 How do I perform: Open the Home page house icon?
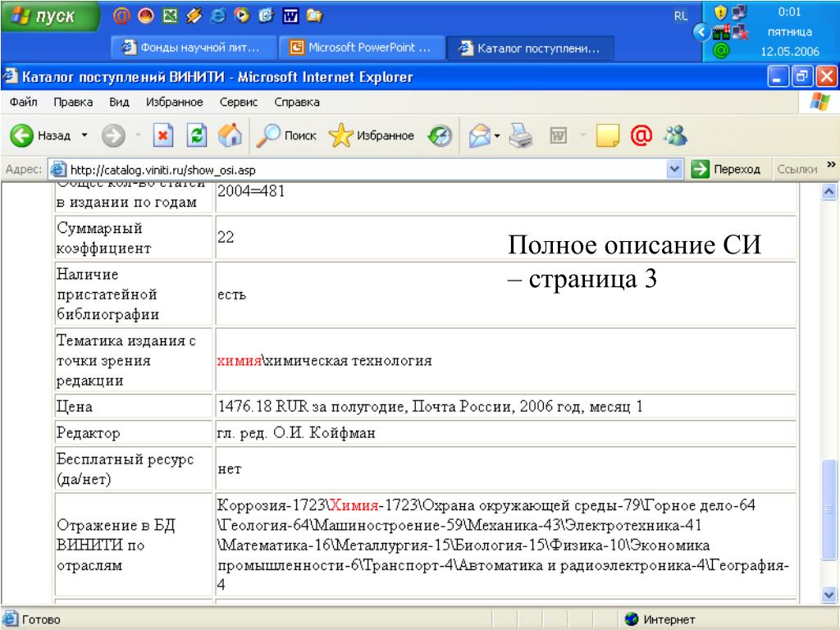pos(230,135)
